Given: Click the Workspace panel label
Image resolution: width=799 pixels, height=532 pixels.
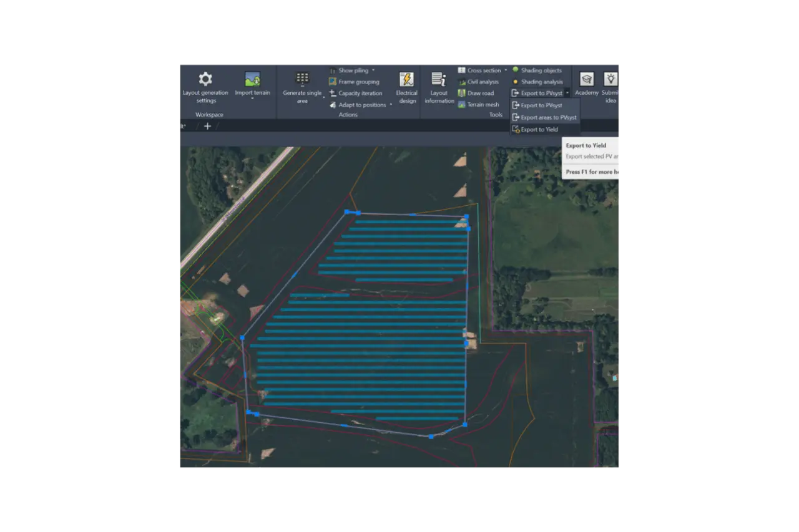Looking at the screenshot, I should [x=209, y=115].
